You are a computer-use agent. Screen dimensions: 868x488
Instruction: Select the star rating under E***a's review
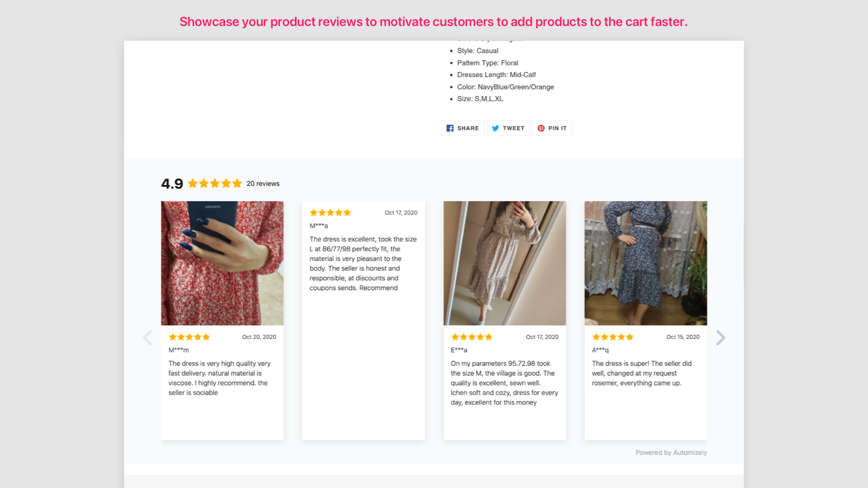[x=471, y=336]
